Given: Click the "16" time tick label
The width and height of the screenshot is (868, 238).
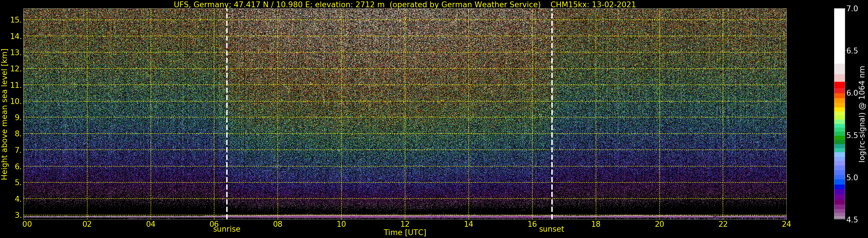Looking at the screenshot, I should 532,224.
